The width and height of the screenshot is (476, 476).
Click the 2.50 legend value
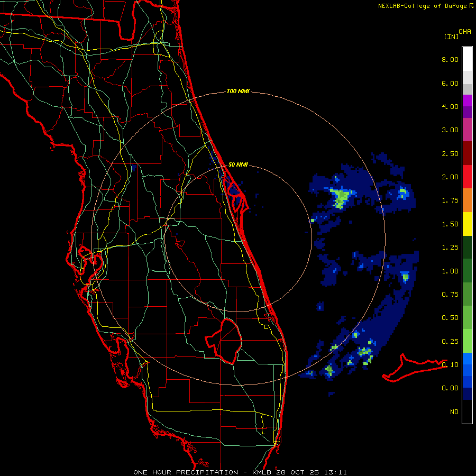click(450, 153)
